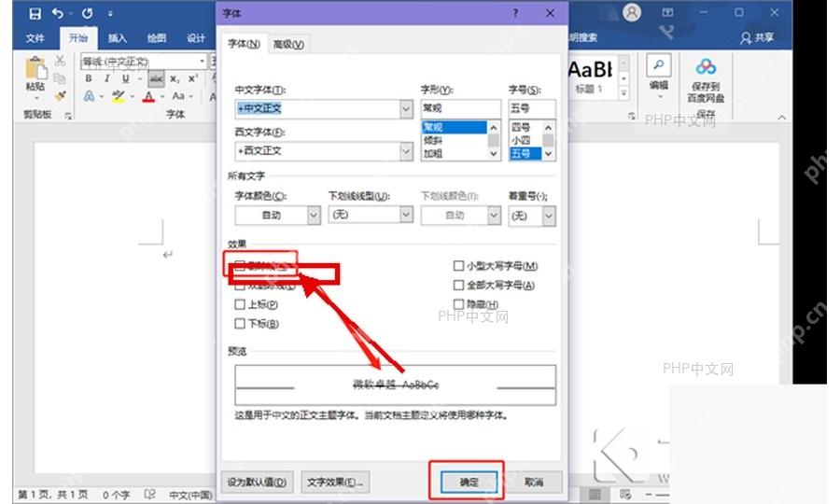Click the red font color A icon

[x=149, y=96]
